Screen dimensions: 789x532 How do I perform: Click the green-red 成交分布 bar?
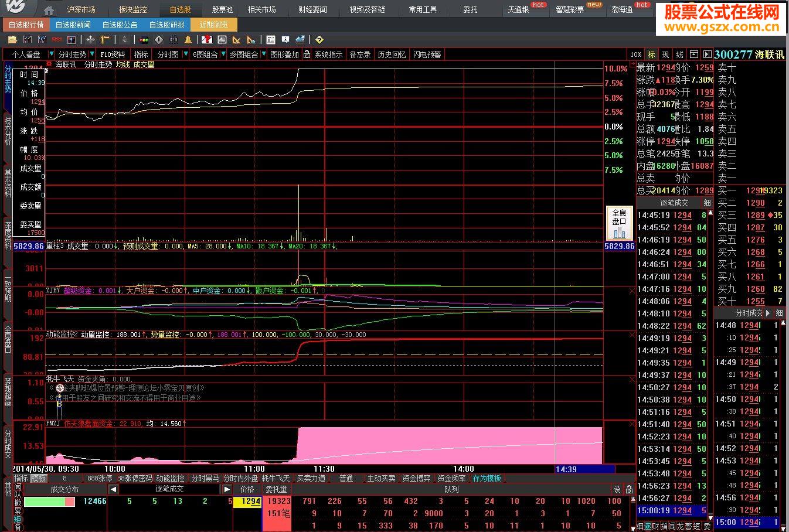49,502
